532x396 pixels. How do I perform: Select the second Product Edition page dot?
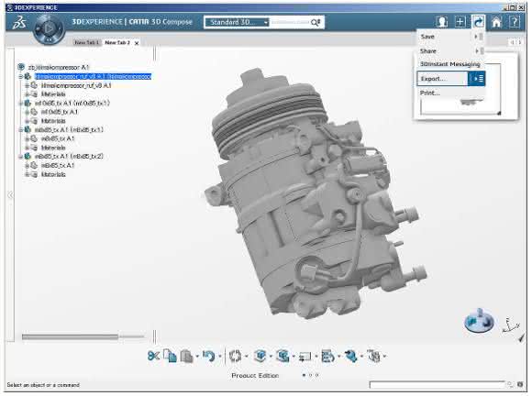coord(310,375)
